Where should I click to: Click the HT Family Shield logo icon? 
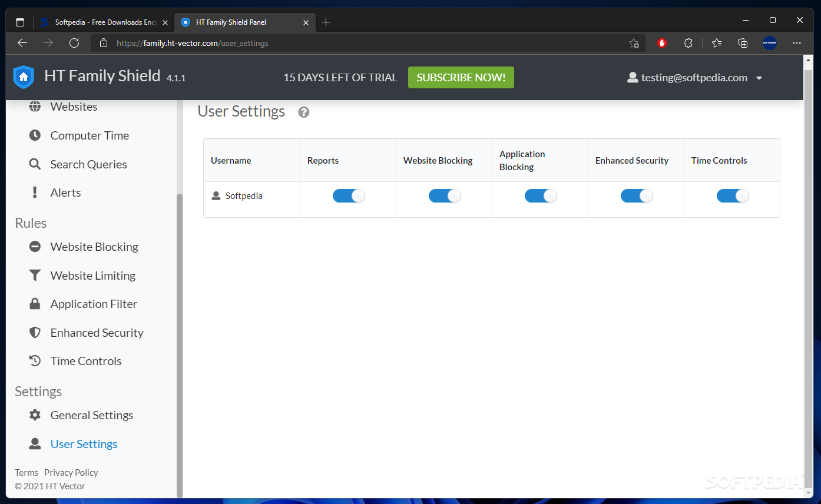point(24,77)
